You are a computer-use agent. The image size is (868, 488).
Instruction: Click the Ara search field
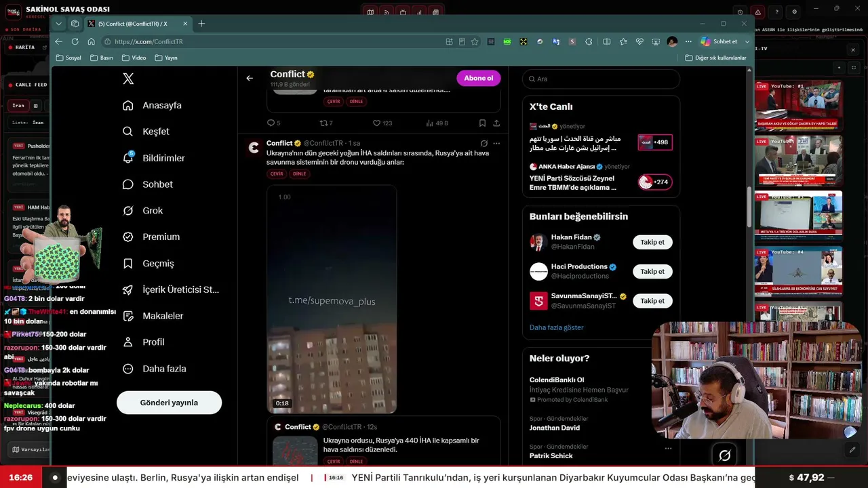coord(601,79)
